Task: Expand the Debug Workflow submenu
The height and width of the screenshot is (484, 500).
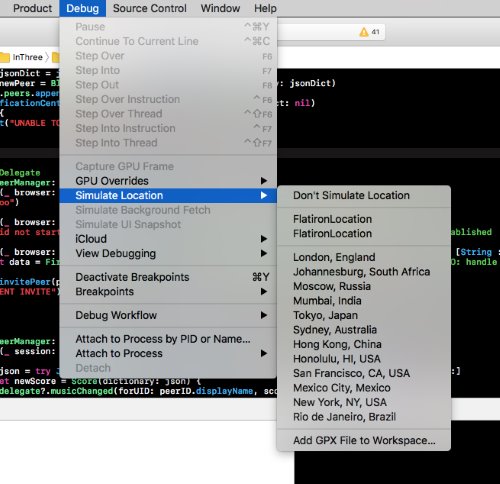Action: (x=168, y=315)
